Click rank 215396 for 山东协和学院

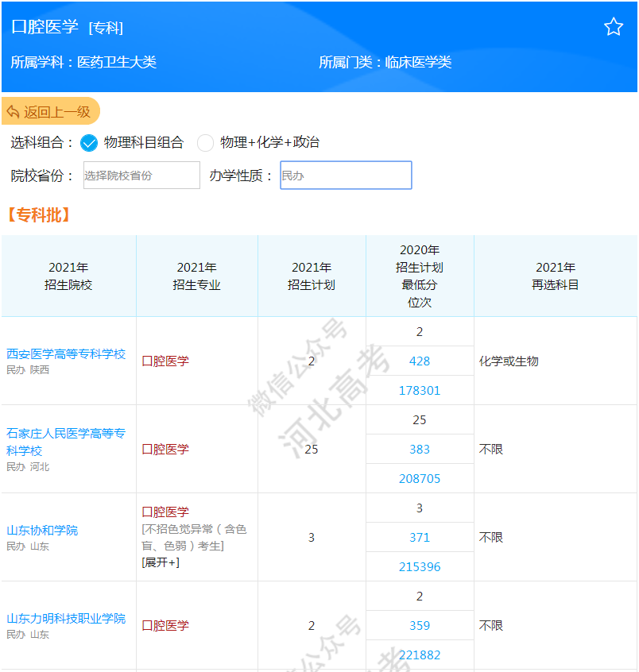419,566
